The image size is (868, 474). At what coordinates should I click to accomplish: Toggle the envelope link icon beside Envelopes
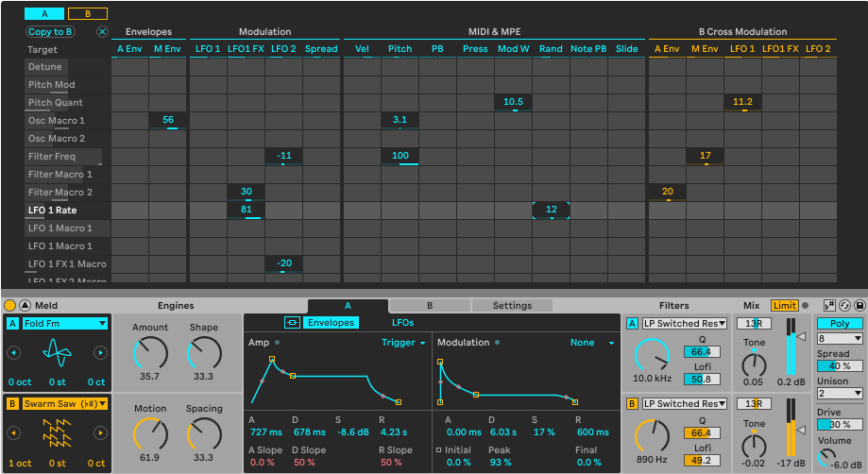(292, 323)
